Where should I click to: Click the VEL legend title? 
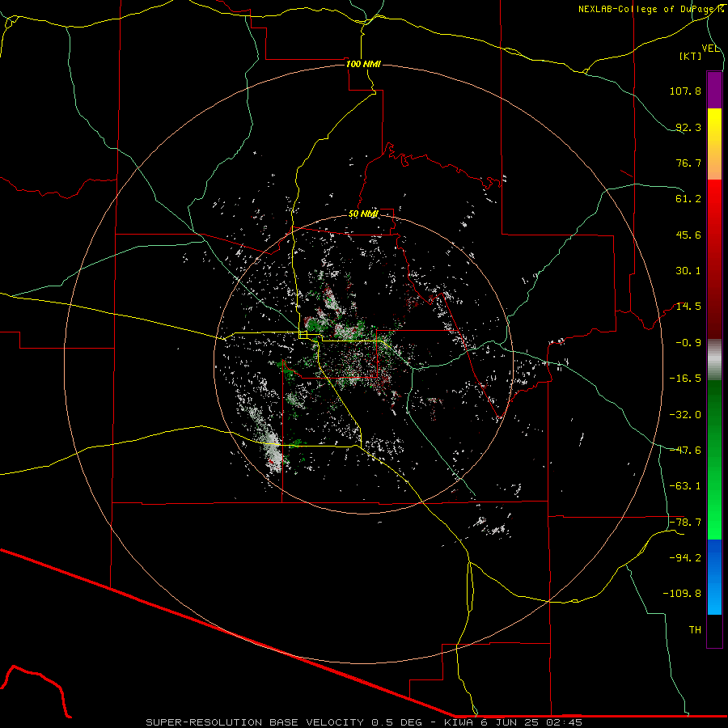710,49
